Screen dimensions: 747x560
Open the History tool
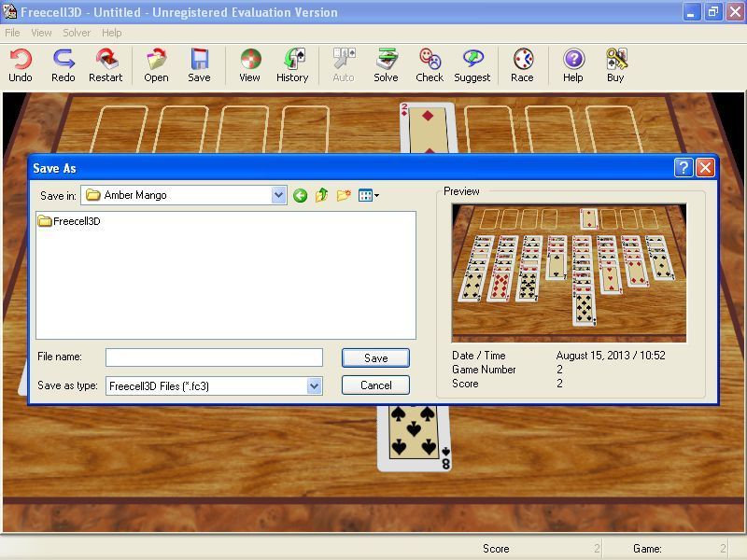292,65
